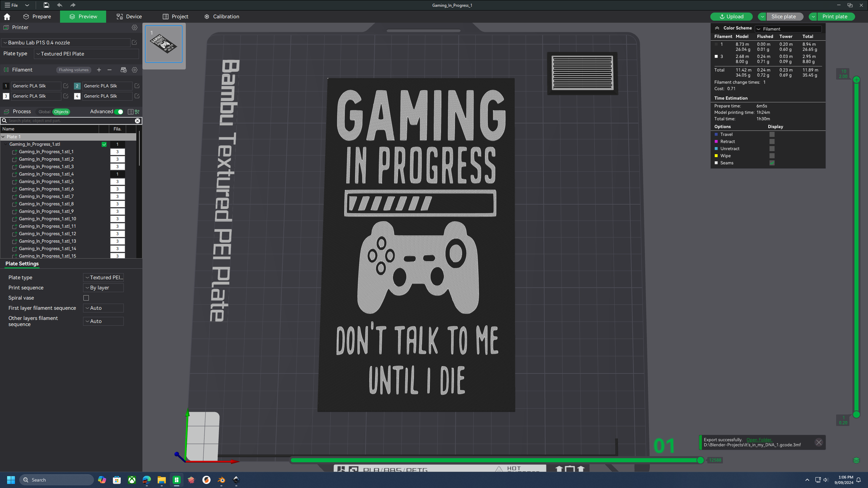Uncheck Seams display checkbox
The height and width of the screenshot is (488, 868).
(772, 163)
